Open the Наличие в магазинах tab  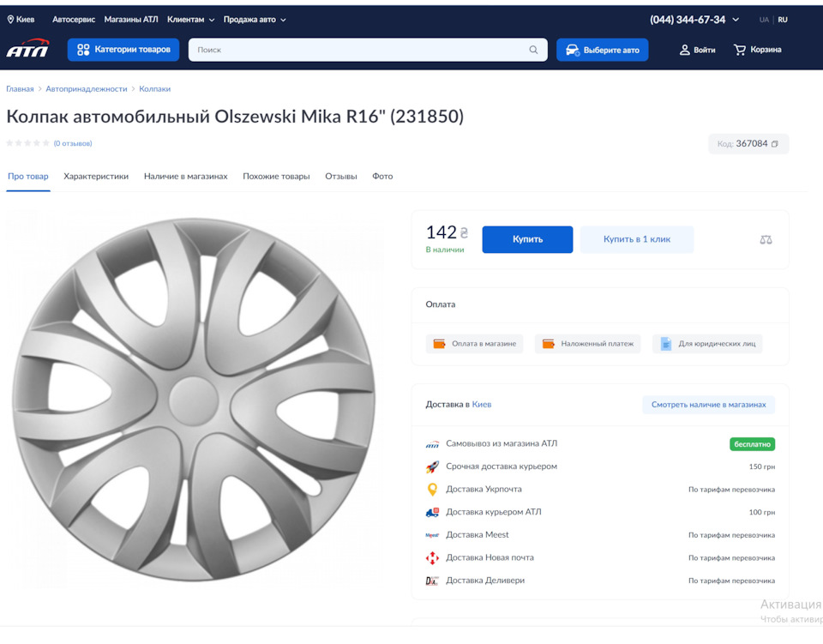point(186,177)
